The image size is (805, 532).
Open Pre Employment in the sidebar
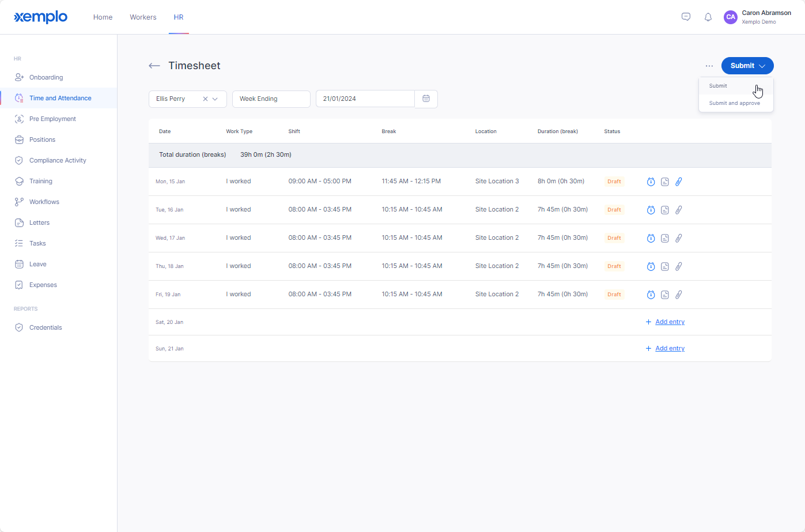pos(52,119)
